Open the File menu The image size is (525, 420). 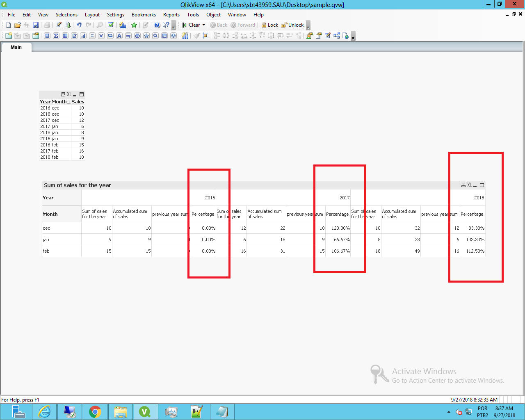[x=11, y=14]
